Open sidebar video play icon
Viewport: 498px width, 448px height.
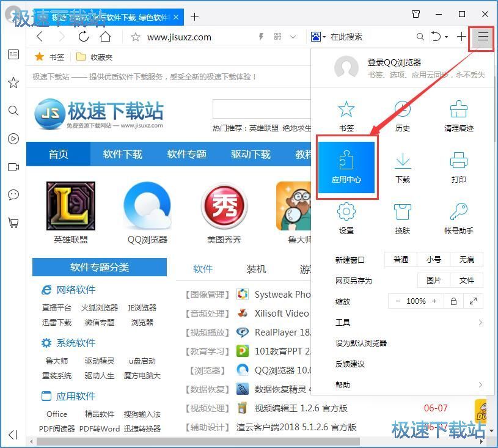[x=13, y=139]
